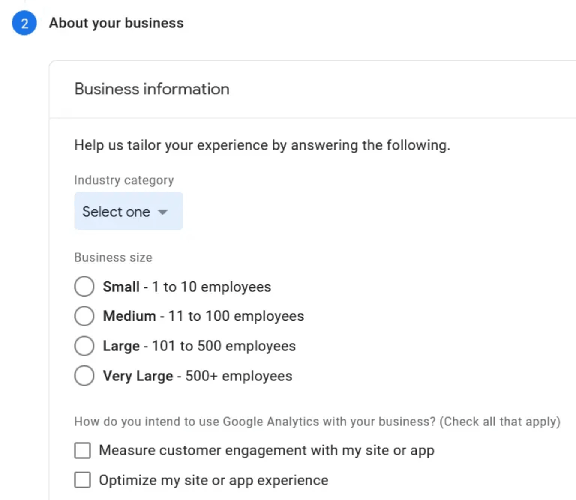Viewport: 576px width, 500px height.
Task: Click the Business size label
Action: click(113, 258)
